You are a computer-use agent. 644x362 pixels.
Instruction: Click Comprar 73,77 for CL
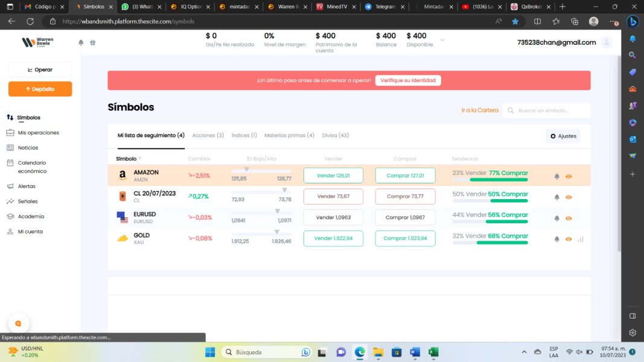[x=405, y=196]
